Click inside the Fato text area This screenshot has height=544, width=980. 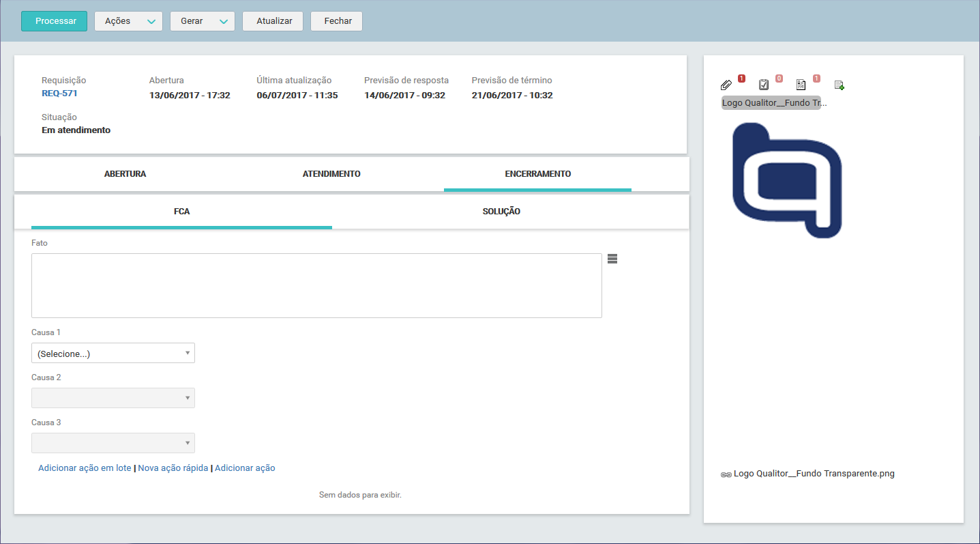click(316, 285)
